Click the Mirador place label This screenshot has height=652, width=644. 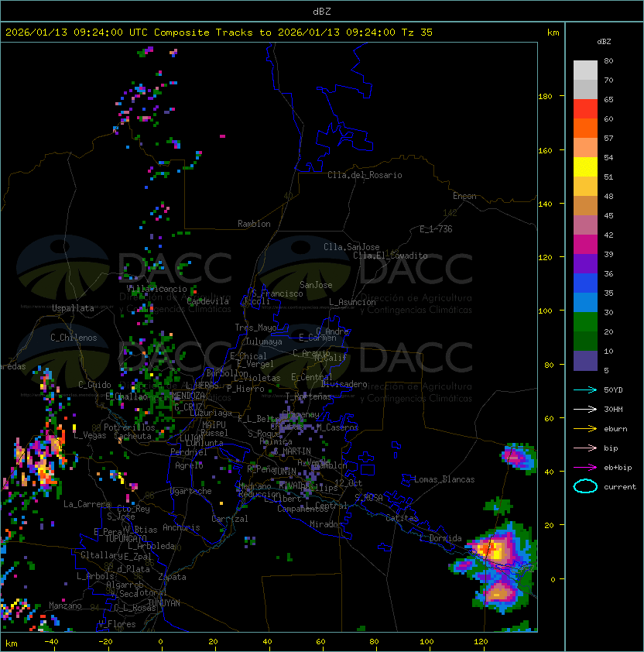326,524
